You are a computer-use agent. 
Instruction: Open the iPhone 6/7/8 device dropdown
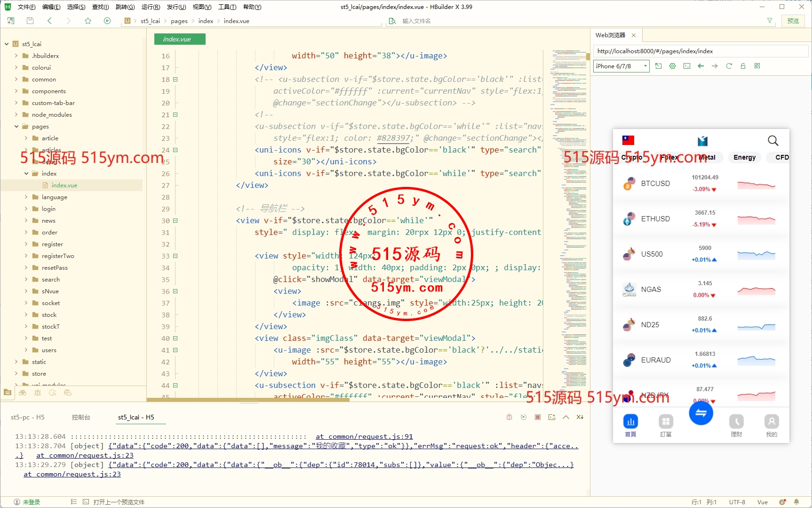pyautogui.click(x=621, y=66)
